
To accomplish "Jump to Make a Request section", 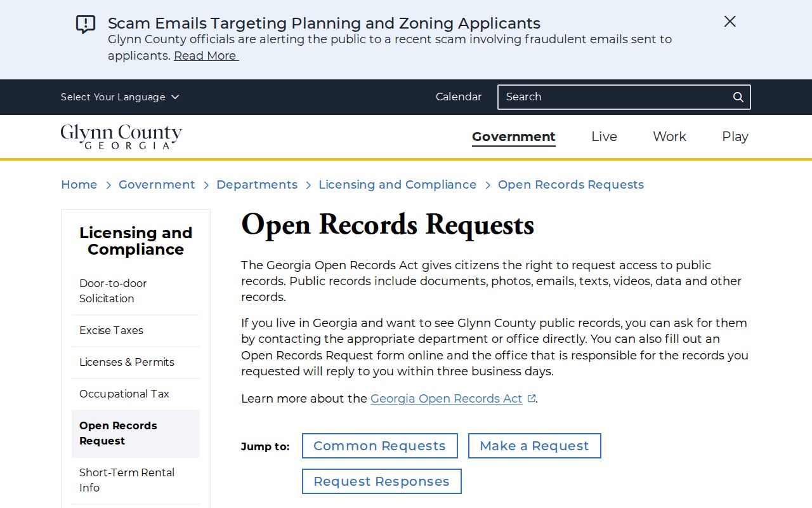I will 535,446.
